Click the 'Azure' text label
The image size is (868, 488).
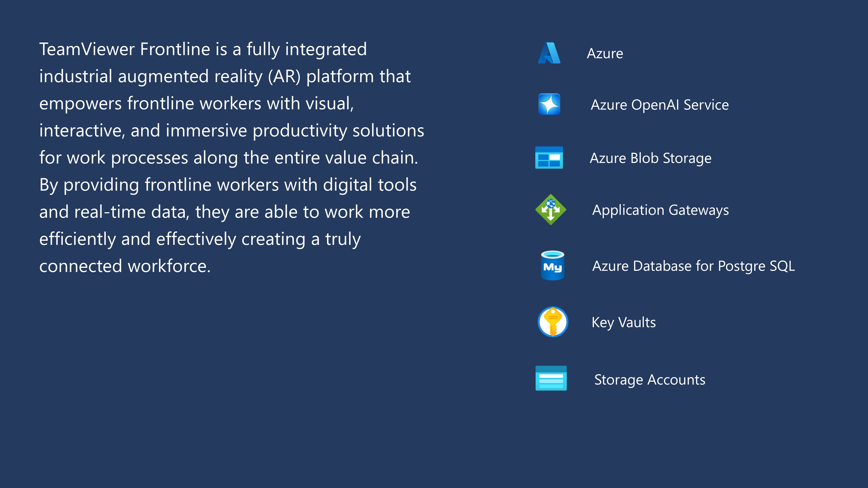coord(605,54)
